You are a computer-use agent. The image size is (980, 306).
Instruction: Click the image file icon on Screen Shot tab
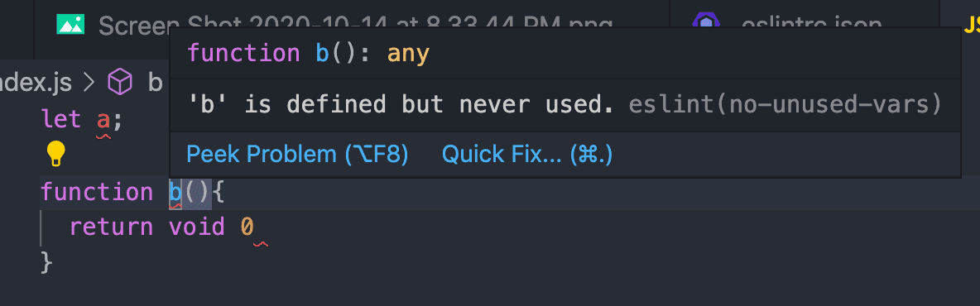(x=70, y=24)
